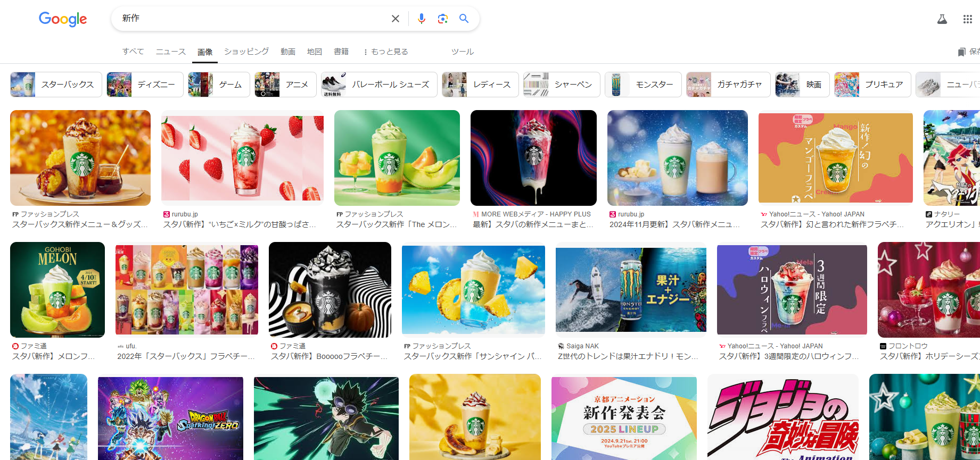The height and width of the screenshot is (460, 980).
Task: Filter by プリキュア chip
Action: (x=872, y=85)
